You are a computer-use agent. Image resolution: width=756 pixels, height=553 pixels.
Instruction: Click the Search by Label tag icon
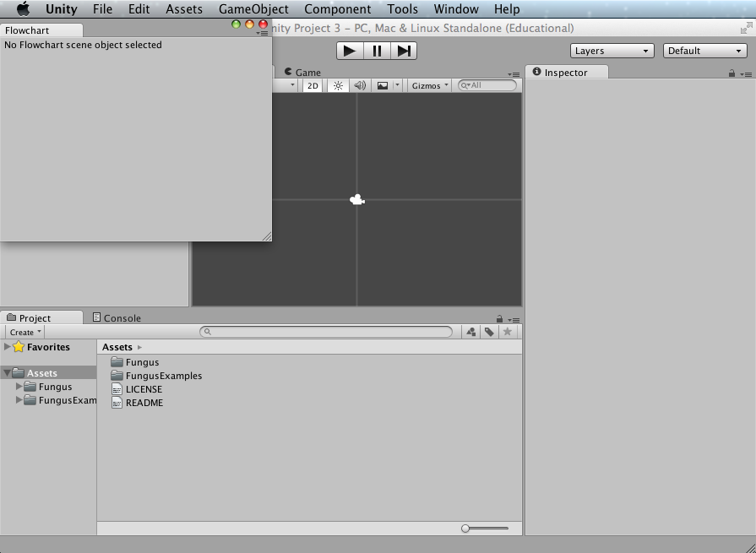[x=489, y=332]
